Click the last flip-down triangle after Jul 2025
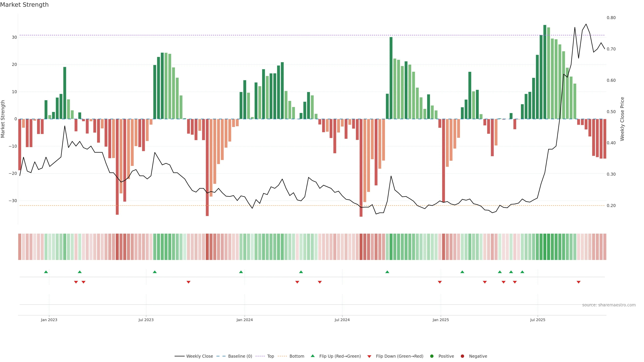This screenshot has width=644, height=362. click(x=578, y=282)
